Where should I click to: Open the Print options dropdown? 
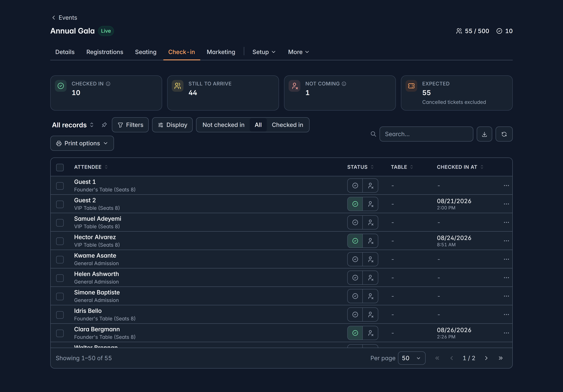82,143
